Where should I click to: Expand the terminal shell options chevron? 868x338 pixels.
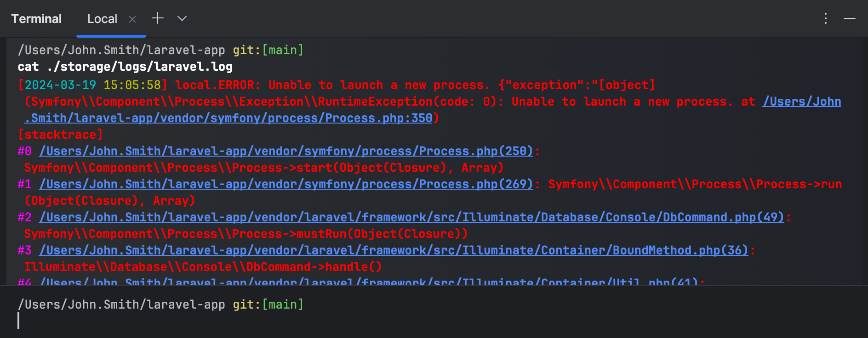coord(182,18)
